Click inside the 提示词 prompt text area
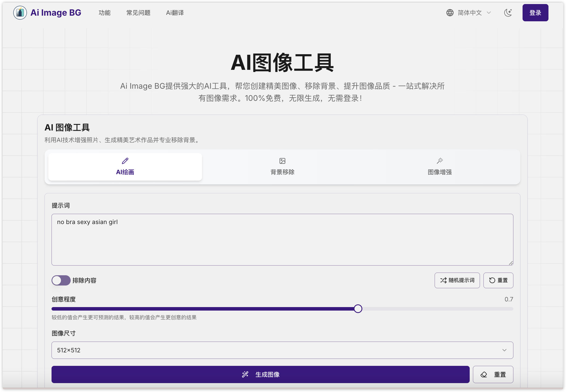566x392 pixels. [282, 240]
